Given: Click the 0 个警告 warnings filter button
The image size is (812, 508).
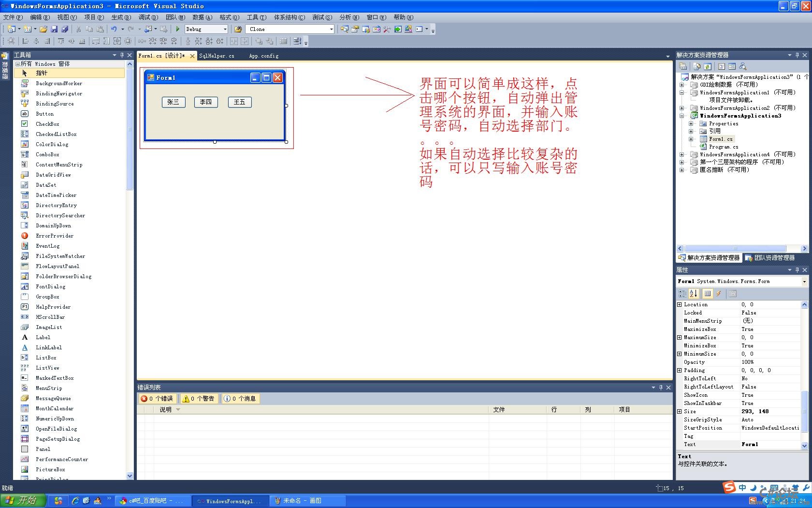Looking at the screenshot, I should coord(198,399).
